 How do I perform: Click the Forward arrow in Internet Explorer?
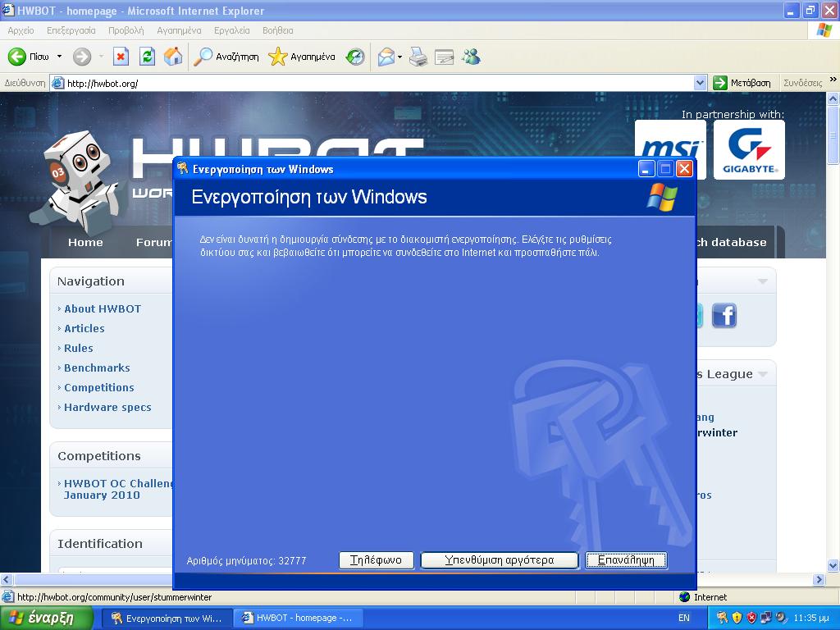[82, 57]
